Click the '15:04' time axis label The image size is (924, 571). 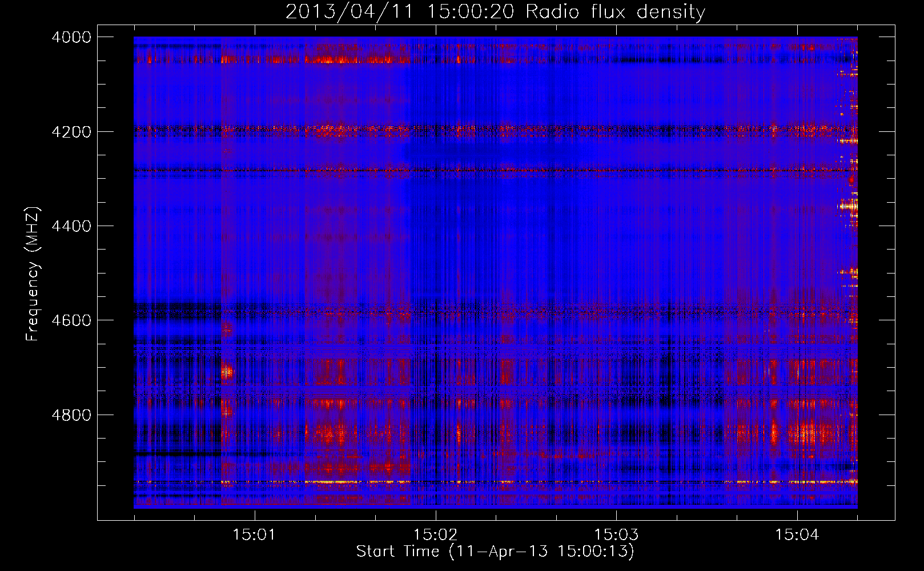(x=797, y=535)
